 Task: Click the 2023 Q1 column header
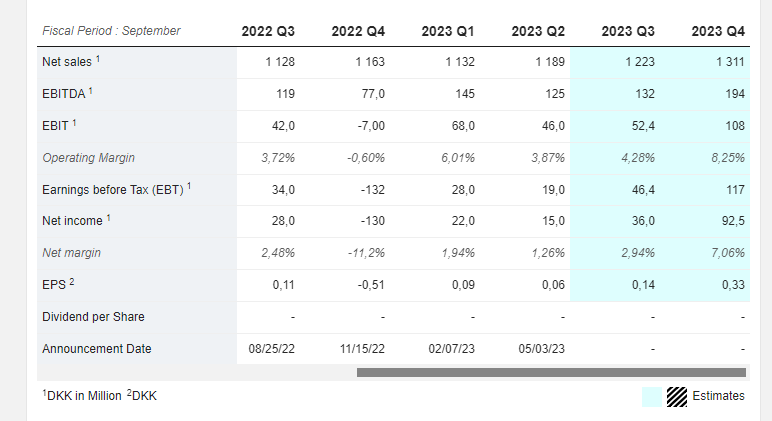tap(448, 31)
